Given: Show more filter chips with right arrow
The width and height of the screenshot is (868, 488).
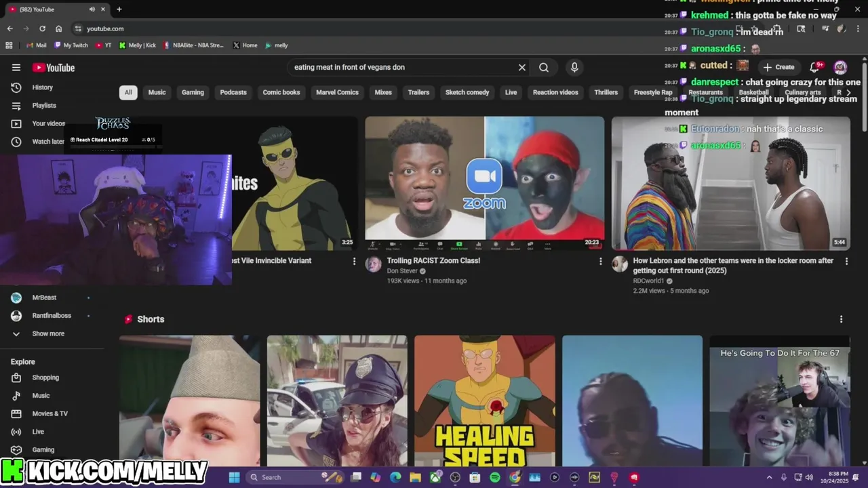Looking at the screenshot, I should pos(848,92).
